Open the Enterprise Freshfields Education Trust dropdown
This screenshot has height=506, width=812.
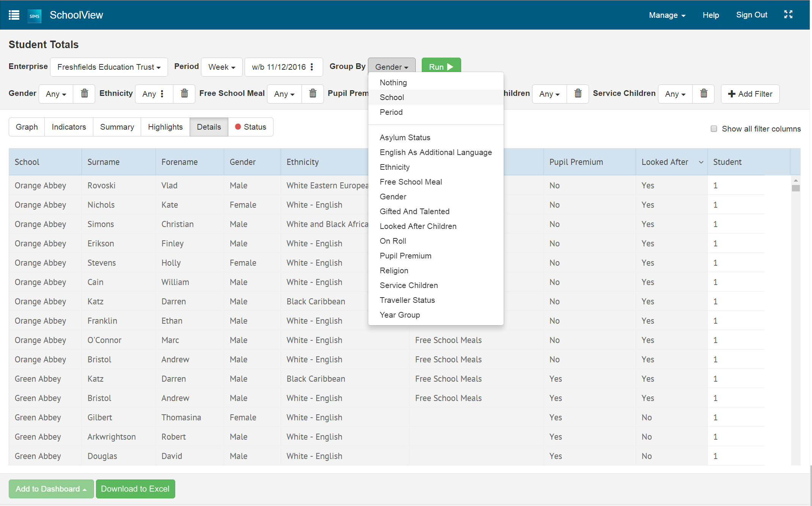click(109, 67)
